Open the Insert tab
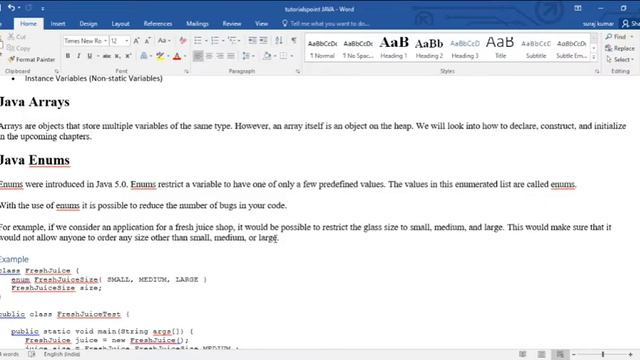This screenshot has width=640, height=360. [58, 24]
